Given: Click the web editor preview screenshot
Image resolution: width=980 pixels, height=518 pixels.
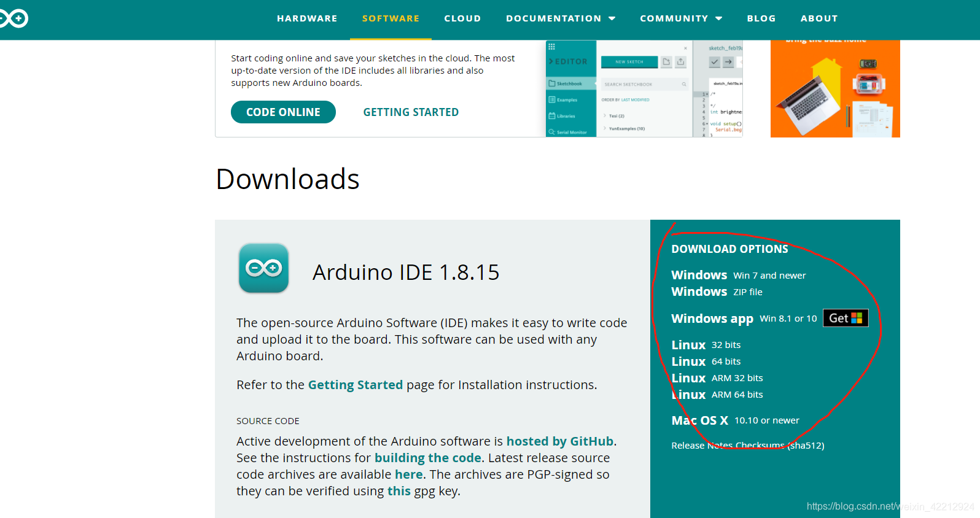Looking at the screenshot, I should (x=644, y=89).
